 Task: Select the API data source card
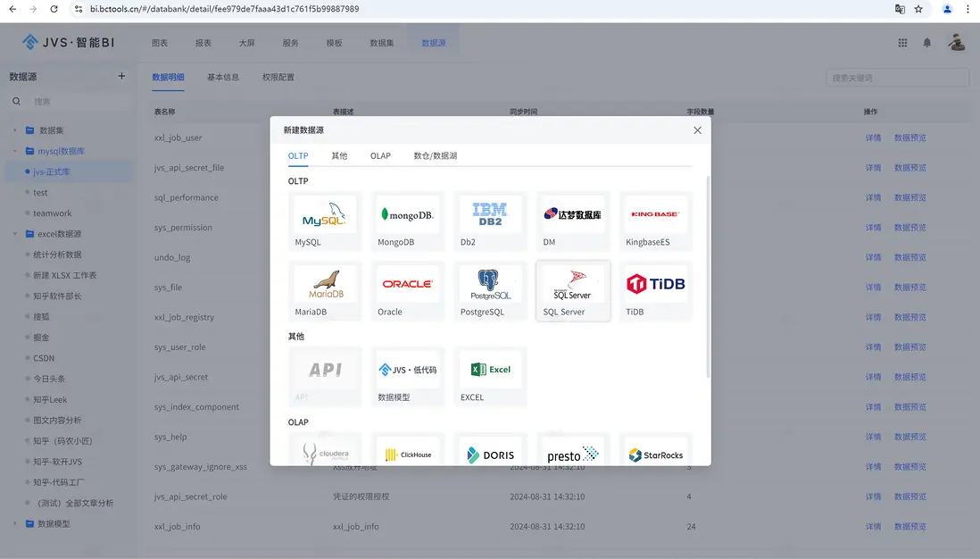pyautogui.click(x=324, y=377)
